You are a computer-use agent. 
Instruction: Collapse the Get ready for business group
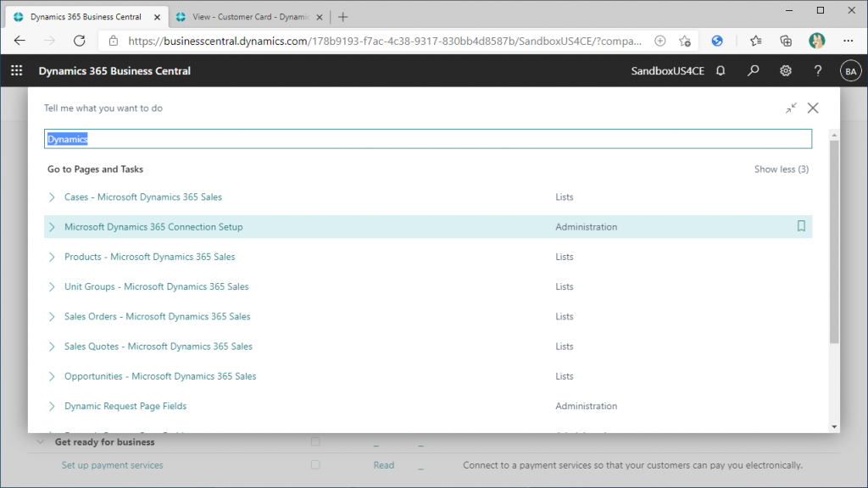click(x=41, y=441)
